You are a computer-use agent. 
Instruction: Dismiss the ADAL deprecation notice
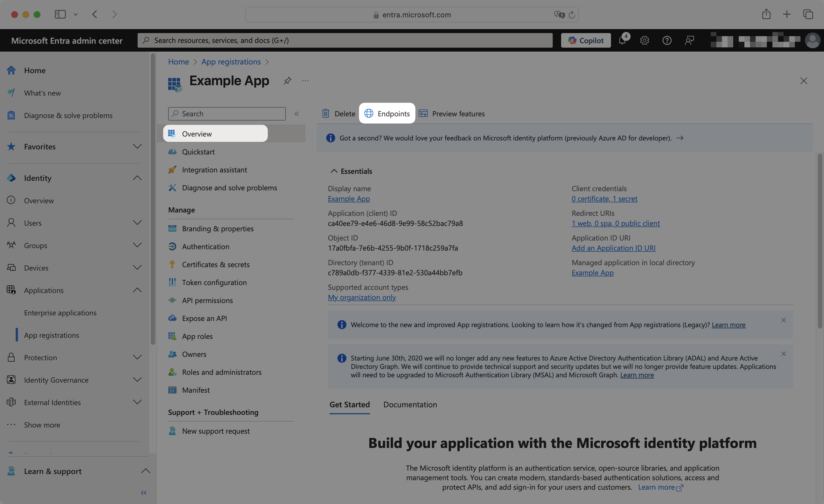click(x=784, y=353)
